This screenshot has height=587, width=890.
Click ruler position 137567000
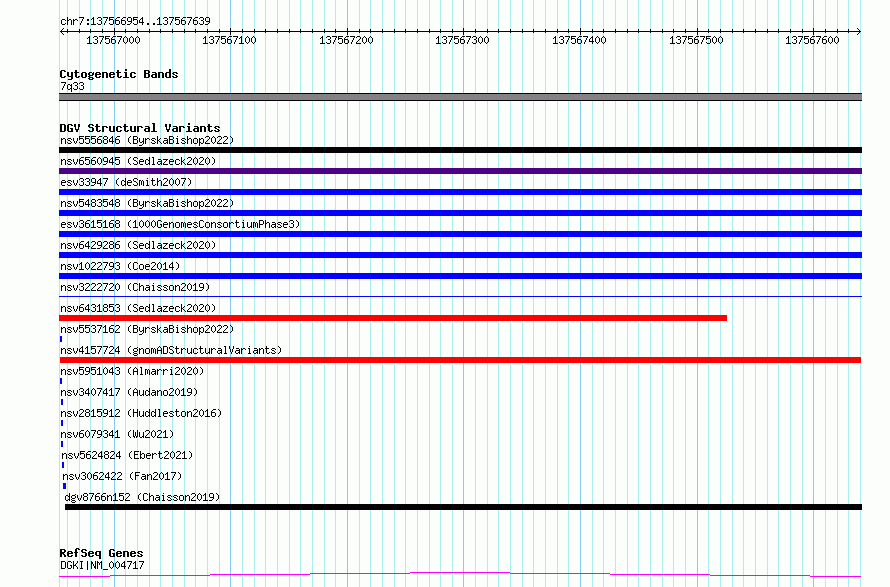[x=113, y=40]
